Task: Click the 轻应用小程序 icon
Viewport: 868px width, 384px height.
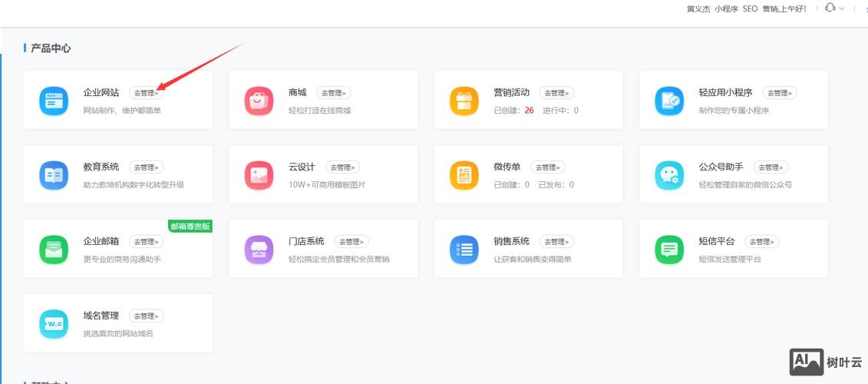Action: click(x=669, y=101)
